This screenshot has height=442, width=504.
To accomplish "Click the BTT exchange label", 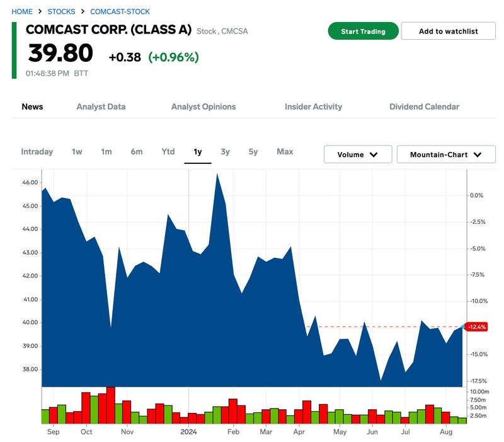I will coord(81,73).
